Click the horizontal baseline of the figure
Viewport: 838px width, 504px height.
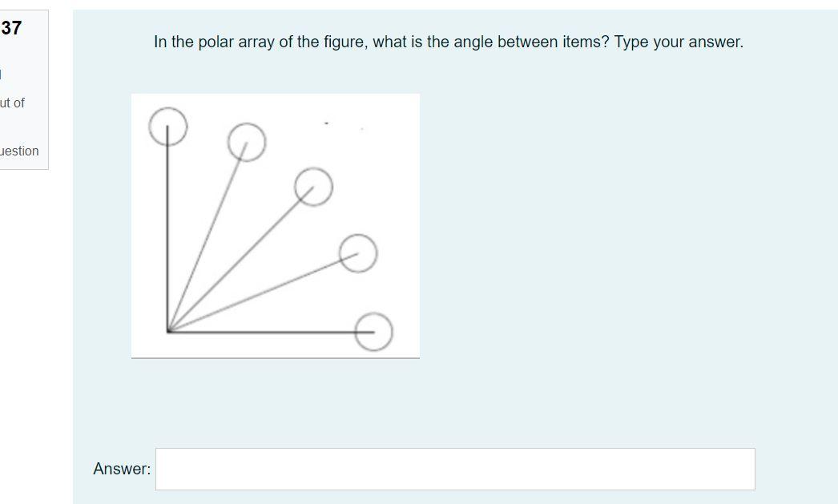[264, 330]
